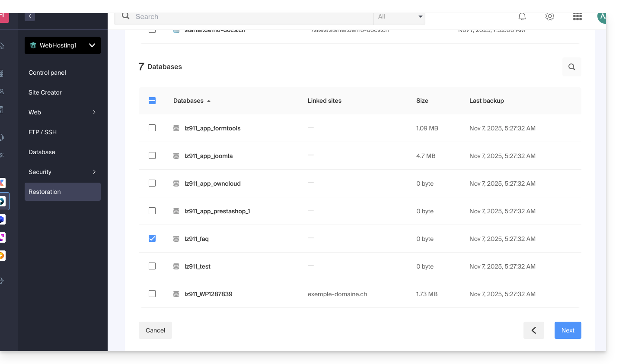The image size is (619, 364).
Task: Go to FTP / SSH section
Action: coord(42,132)
